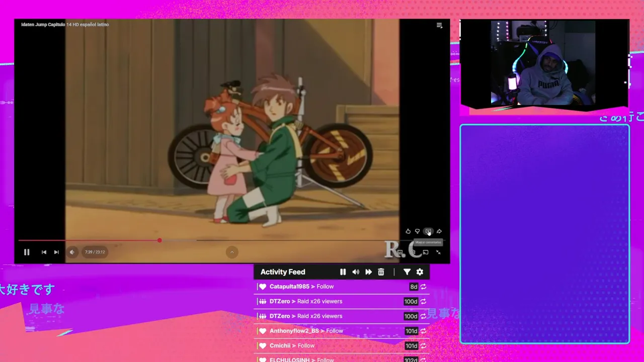
Task: Skip to next video in player
Action: [x=56, y=252]
